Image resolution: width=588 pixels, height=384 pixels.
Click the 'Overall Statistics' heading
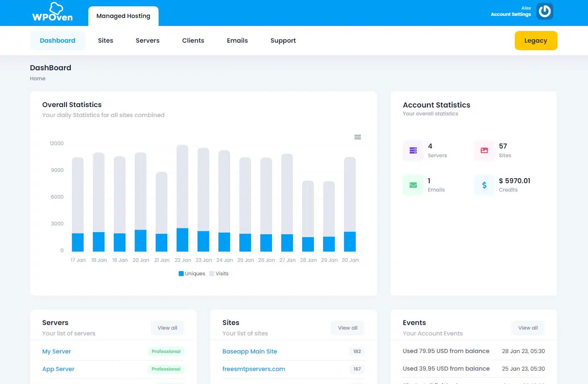72,105
